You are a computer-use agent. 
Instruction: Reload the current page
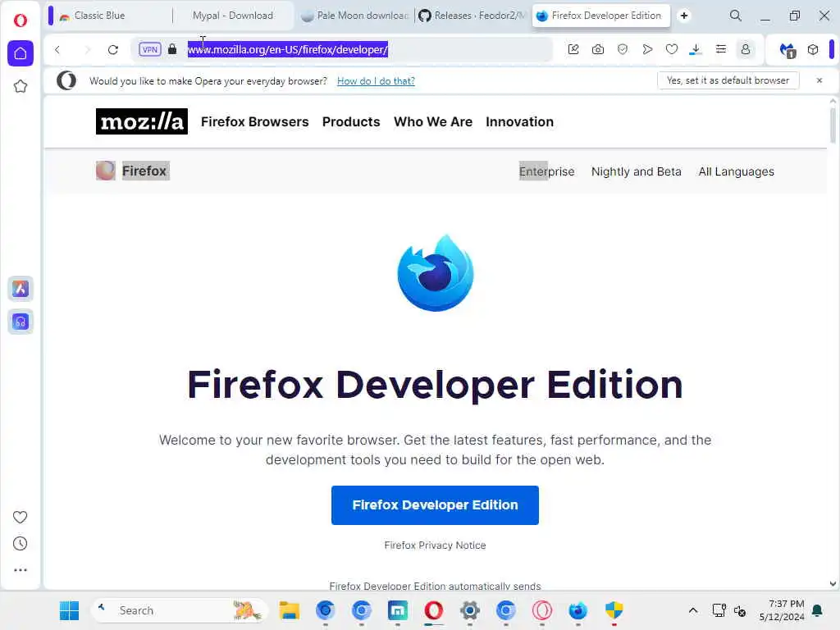(112, 50)
